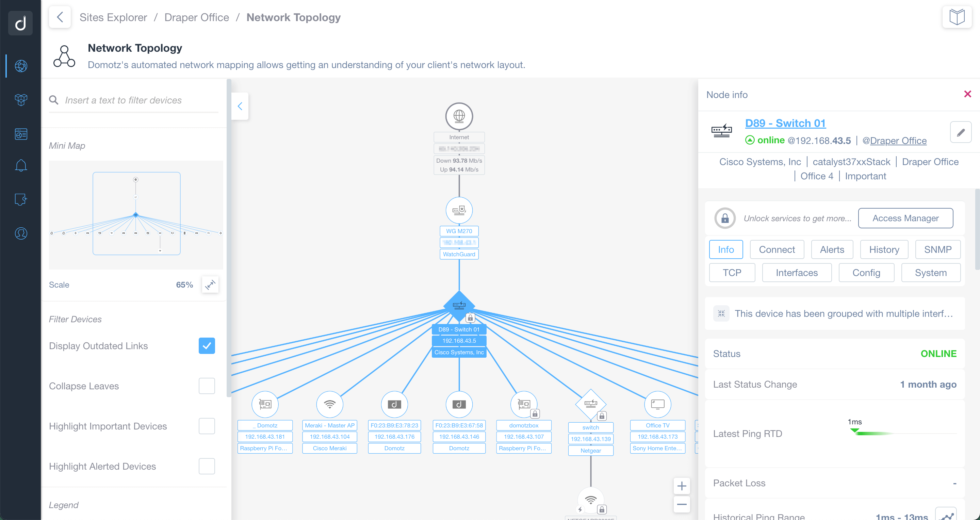This screenshot has width=980, height=520.
Task: Click the expand arrows icon near Scale
Action: pyautogui.click(x=210, y=285)
